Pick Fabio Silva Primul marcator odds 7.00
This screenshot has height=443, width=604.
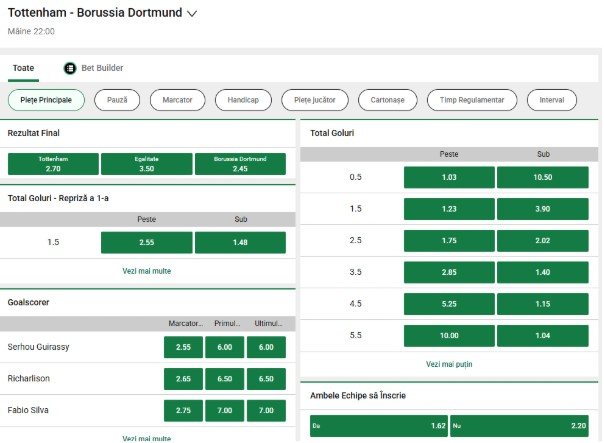tap(225, 411)
